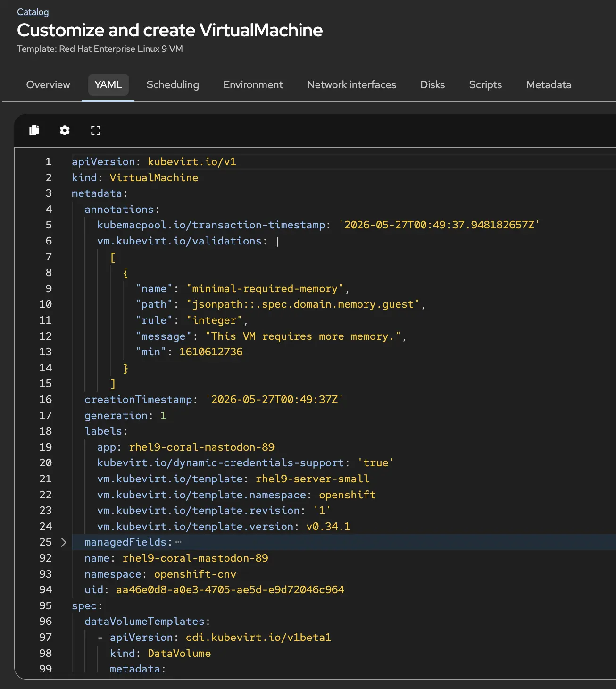Click creationTimestamp key on line 16
Viewport: 616px width, 689px height.
pos(138,400)
